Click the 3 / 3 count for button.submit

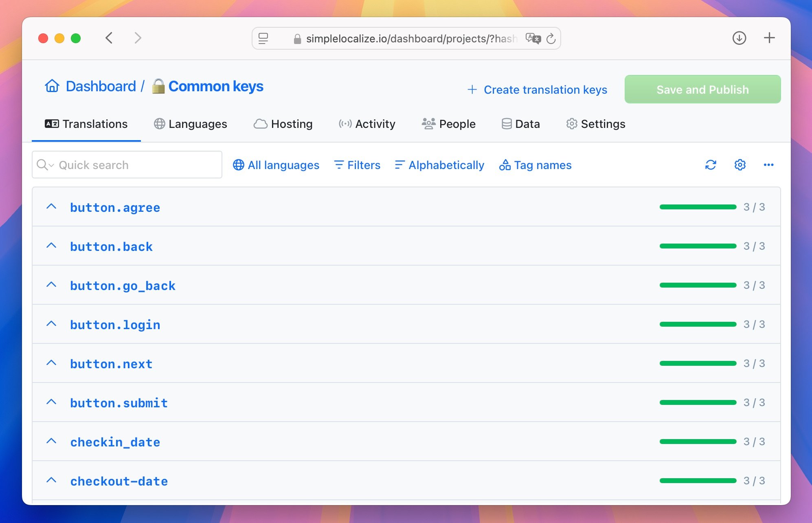pos(754,402)
